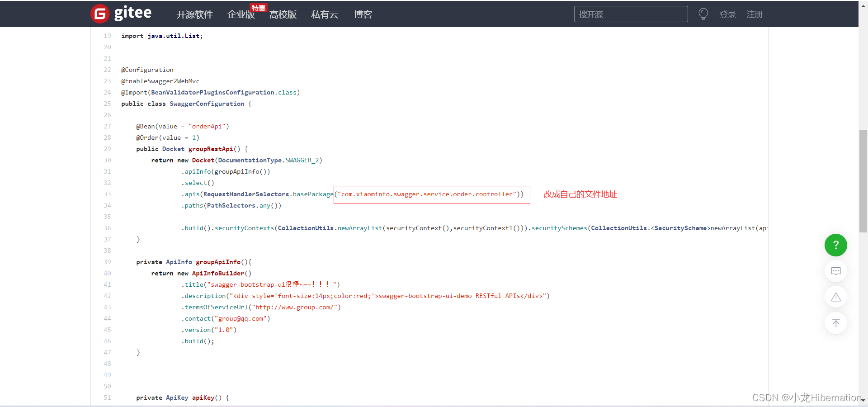The image size is (868, 407).
Task: Click the .select() call on line 32
Action: (x=198, y=183)
